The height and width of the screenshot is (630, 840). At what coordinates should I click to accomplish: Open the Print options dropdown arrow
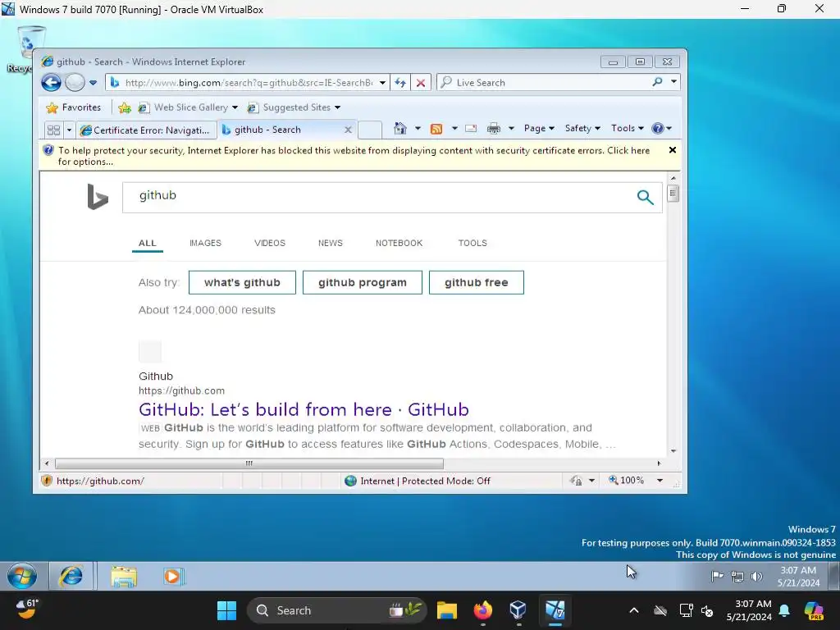(x=511, y=129)
